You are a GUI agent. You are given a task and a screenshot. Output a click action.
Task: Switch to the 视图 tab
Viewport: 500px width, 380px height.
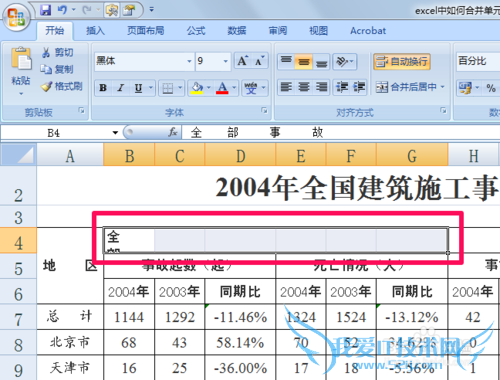pyautogui.click(x=318, y=31)
